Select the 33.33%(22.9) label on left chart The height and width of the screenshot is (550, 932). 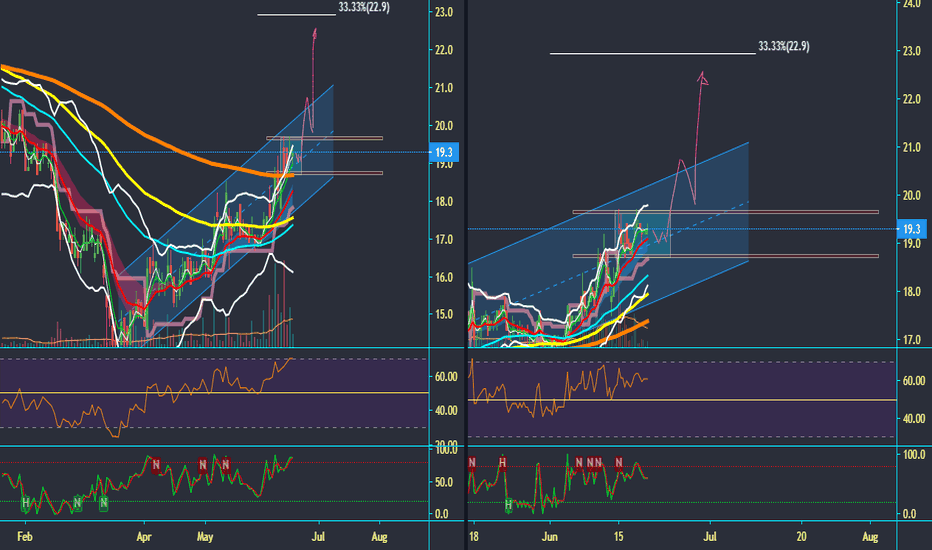click(x=364, y=7)
